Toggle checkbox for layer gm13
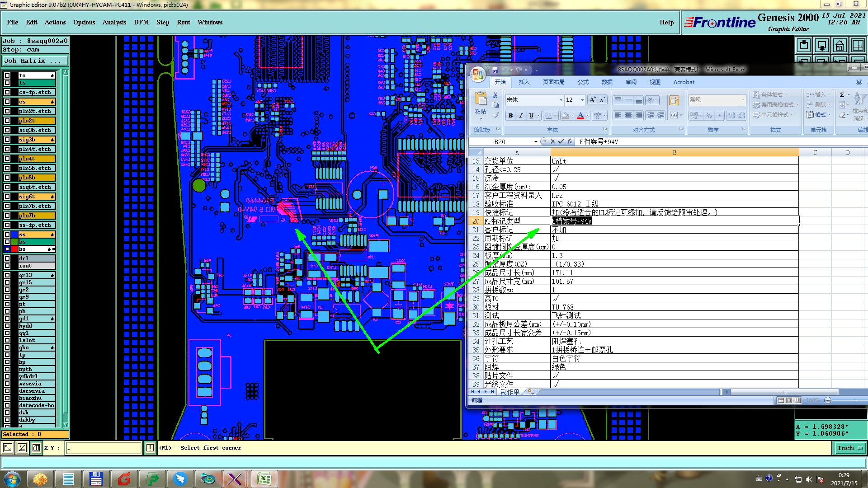 [7, 275]
